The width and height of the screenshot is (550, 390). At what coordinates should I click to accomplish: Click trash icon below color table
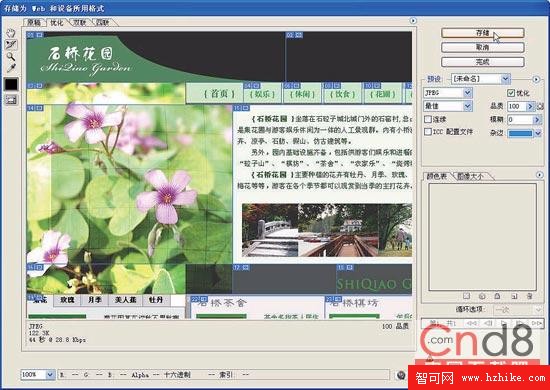pos(530,296)
